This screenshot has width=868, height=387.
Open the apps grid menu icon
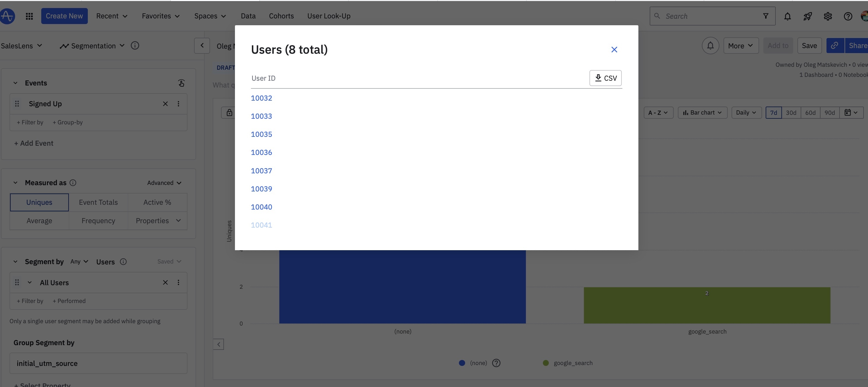point(29,16)
